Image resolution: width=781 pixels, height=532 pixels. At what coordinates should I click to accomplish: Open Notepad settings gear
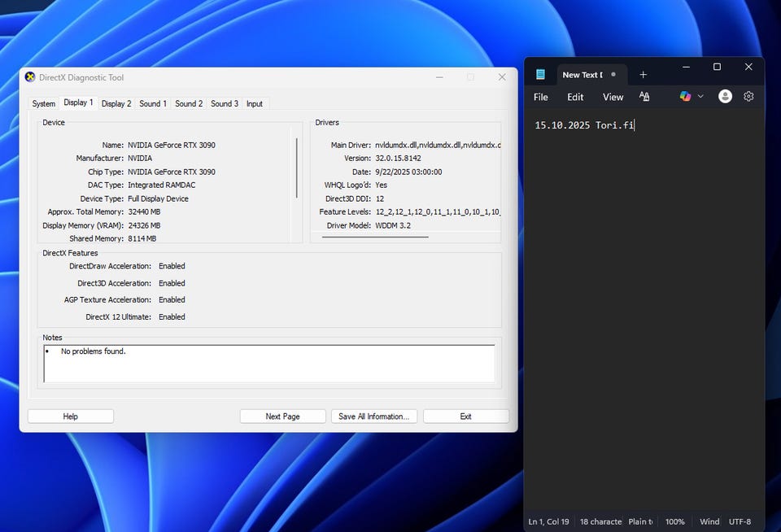pos(748,97)
